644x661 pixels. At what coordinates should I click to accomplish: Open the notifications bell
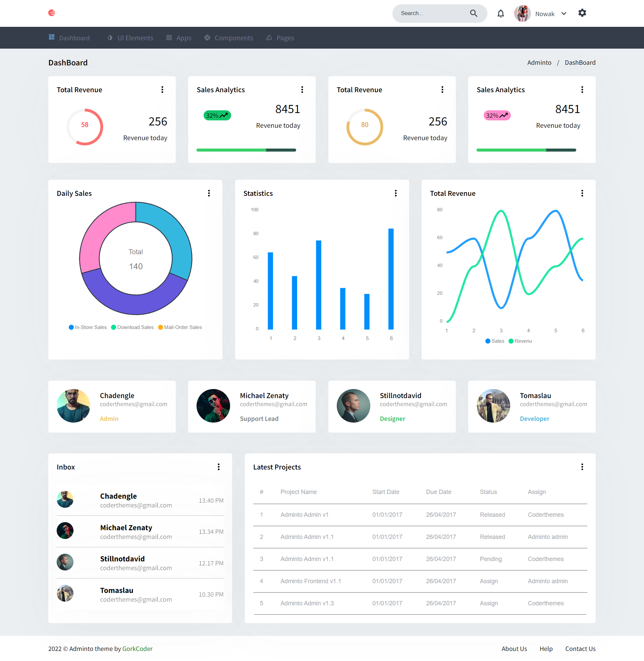click(500, 13)
